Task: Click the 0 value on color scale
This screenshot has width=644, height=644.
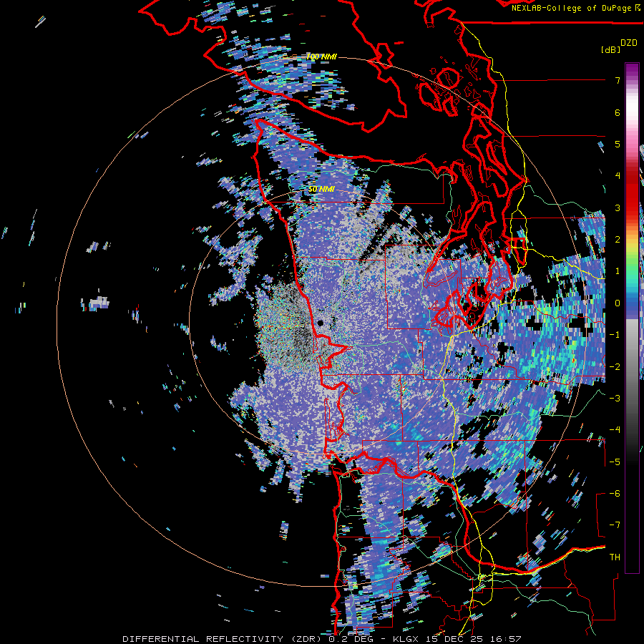Action: pos(618,303)
